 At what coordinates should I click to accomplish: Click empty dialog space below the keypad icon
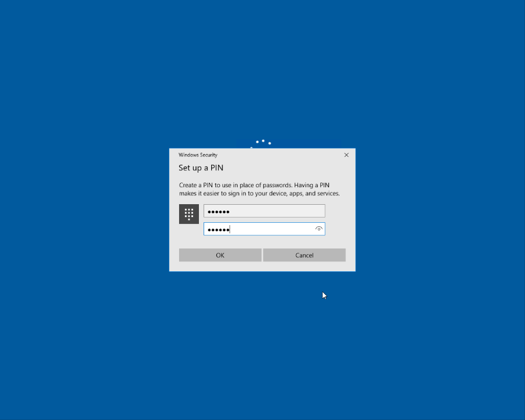[188, 236]
